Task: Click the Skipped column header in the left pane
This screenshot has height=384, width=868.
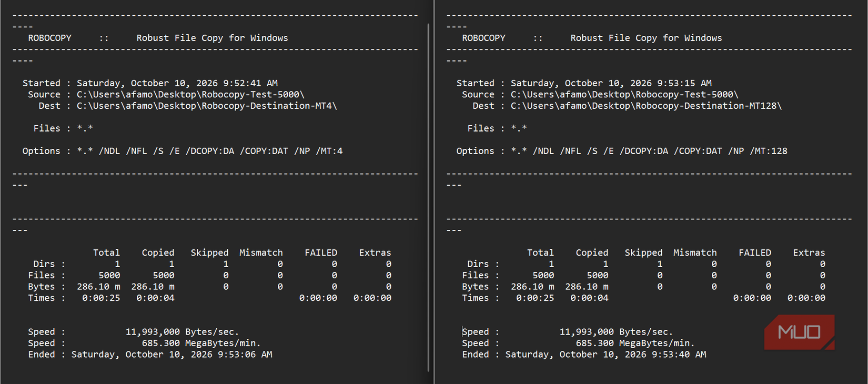Action: 209,252
